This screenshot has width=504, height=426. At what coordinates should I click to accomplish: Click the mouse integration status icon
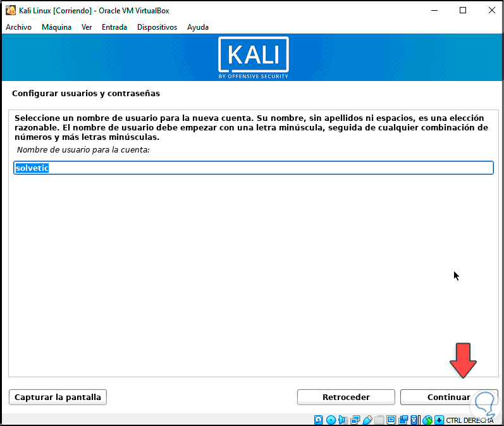427,420
